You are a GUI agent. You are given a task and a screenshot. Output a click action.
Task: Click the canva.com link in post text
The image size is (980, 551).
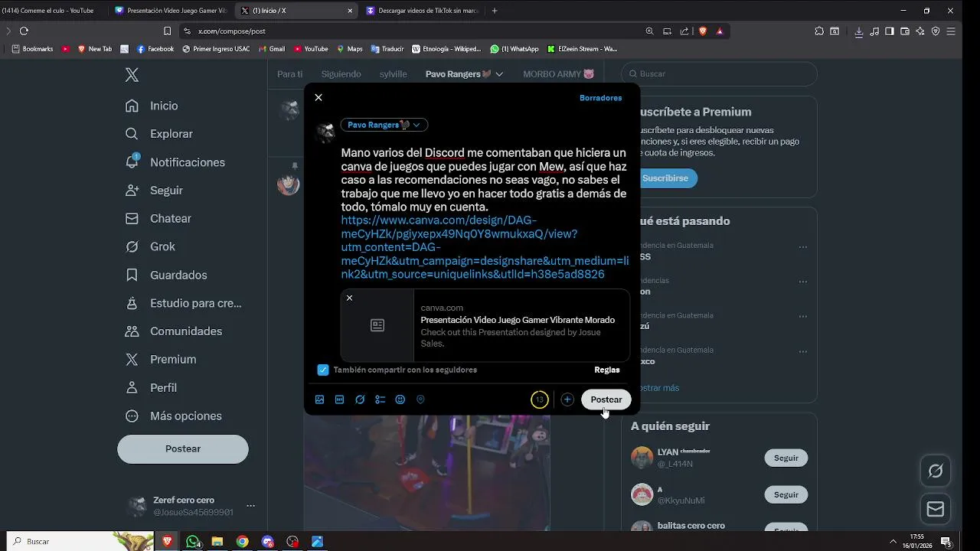(x=485, y=247)
